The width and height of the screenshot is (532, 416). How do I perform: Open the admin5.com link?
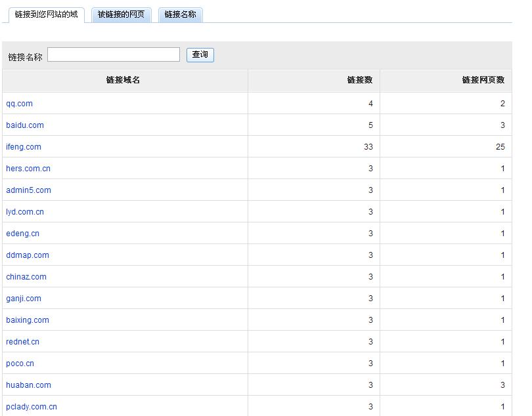[28, 190]
